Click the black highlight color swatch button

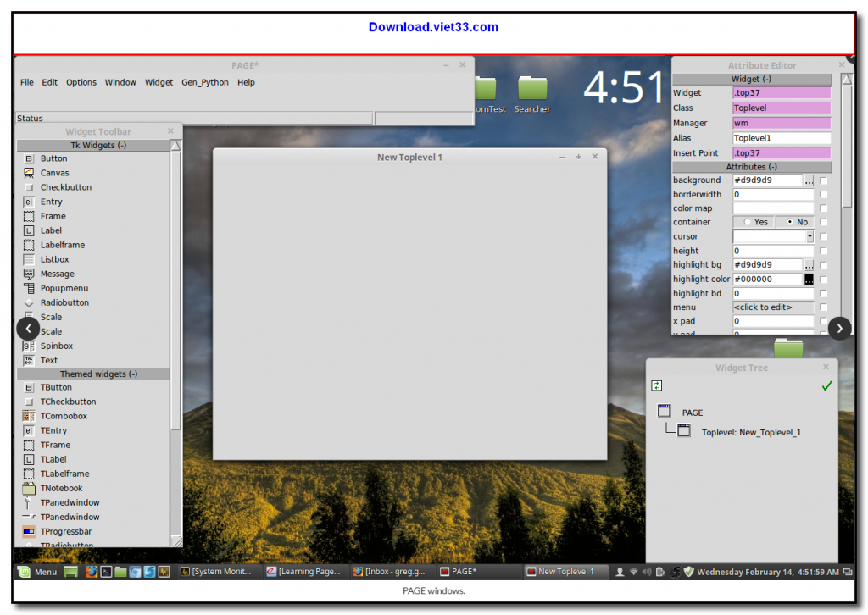(809, 279)
